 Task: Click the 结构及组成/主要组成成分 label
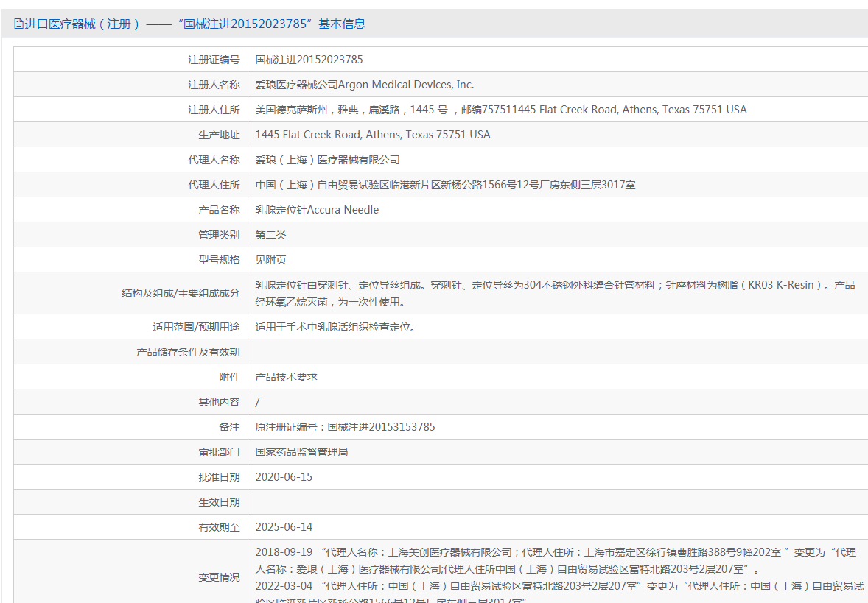(181, 293)
